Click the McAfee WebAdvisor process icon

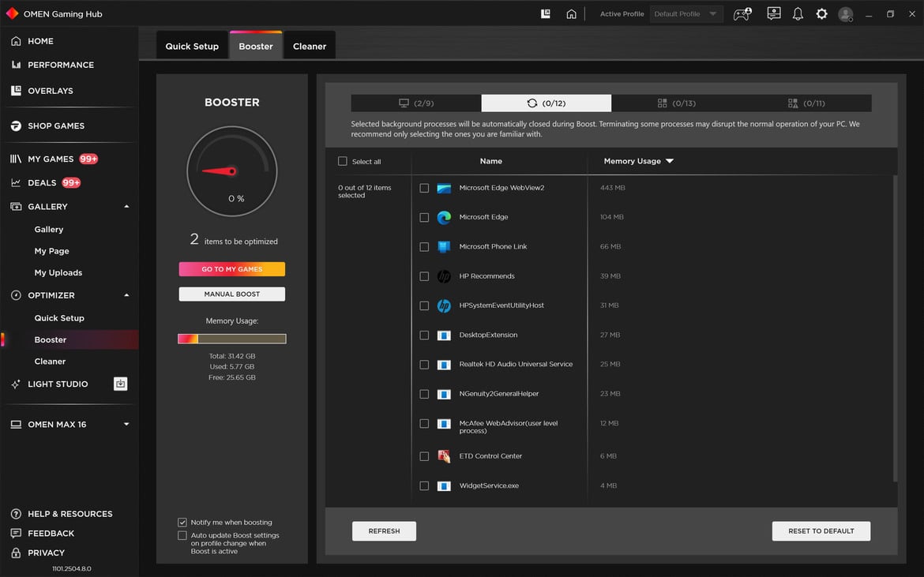pos(444,423)
